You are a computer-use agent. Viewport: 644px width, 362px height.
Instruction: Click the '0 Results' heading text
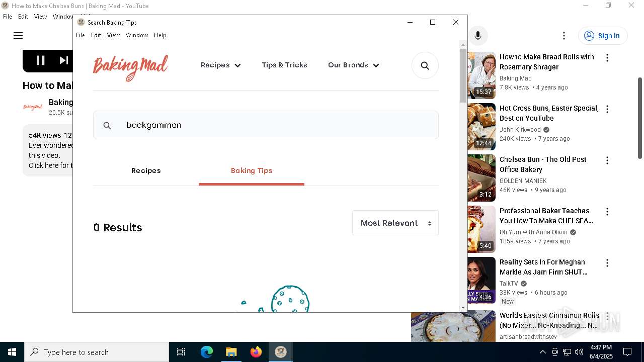(x=118, y=228)
